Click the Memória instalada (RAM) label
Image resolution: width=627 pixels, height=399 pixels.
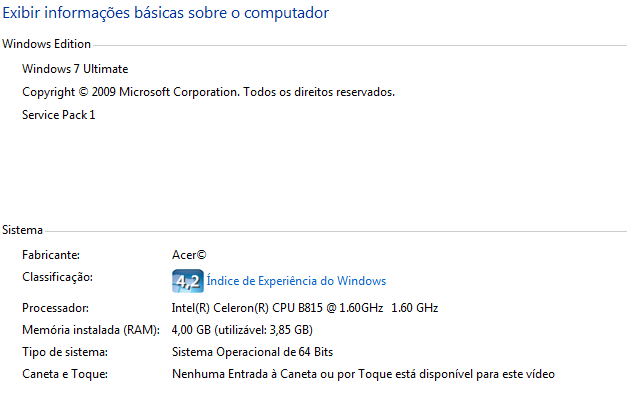(x=91, y=330)
